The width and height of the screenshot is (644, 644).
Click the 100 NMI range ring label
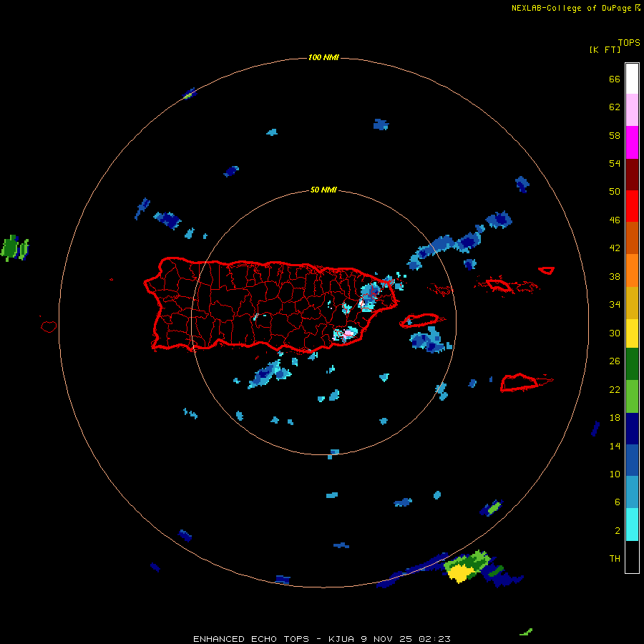coord(323,57)
